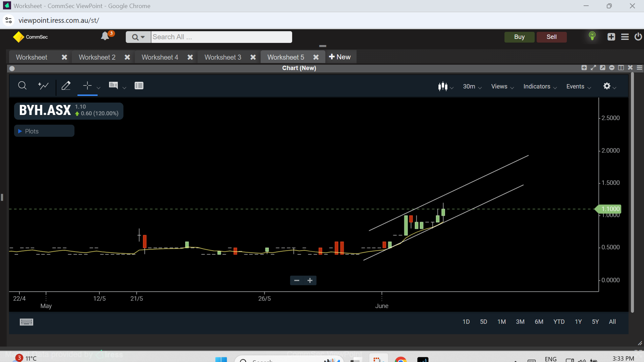Open the chart settings gear

pyautogui.click(x=607, y=86)
